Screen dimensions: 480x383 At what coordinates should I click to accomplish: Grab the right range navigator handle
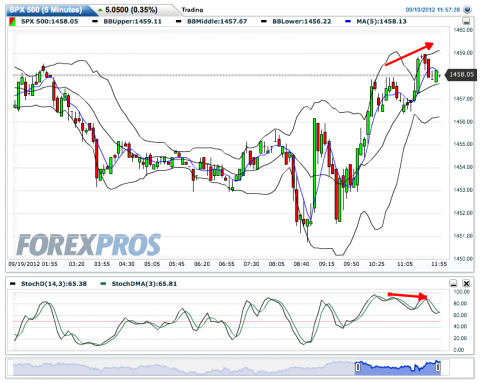pyautogui.click(x=438, y=367)
